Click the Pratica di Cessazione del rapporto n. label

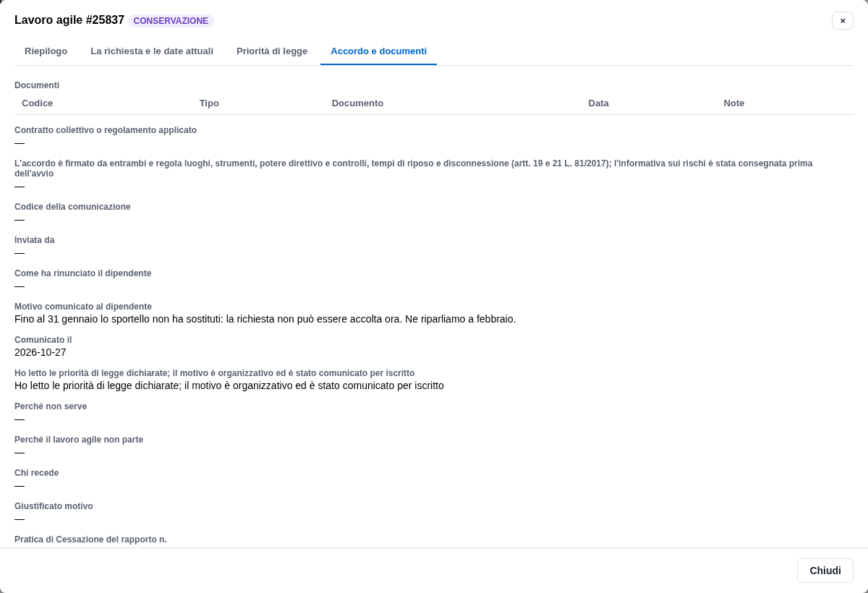click(90, 539)
